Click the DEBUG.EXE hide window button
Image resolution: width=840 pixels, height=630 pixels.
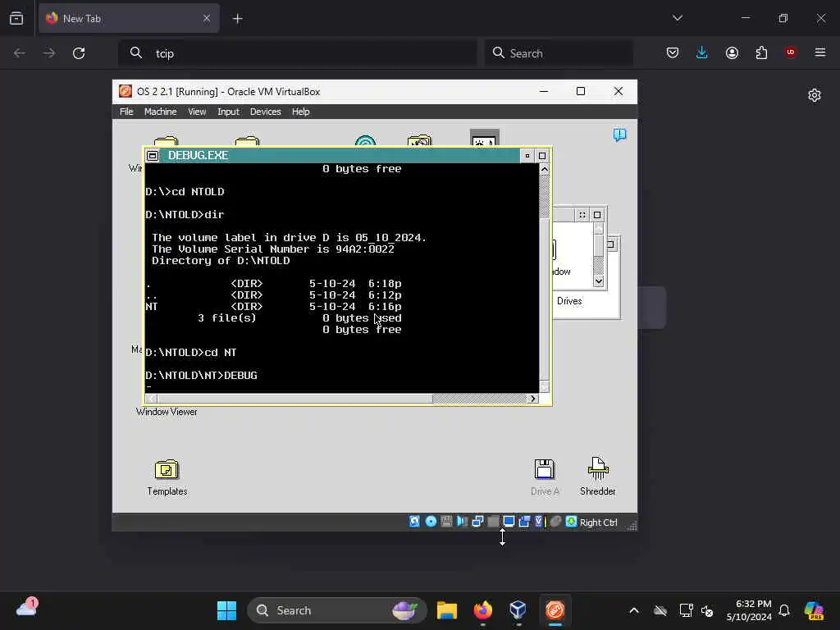527,156
